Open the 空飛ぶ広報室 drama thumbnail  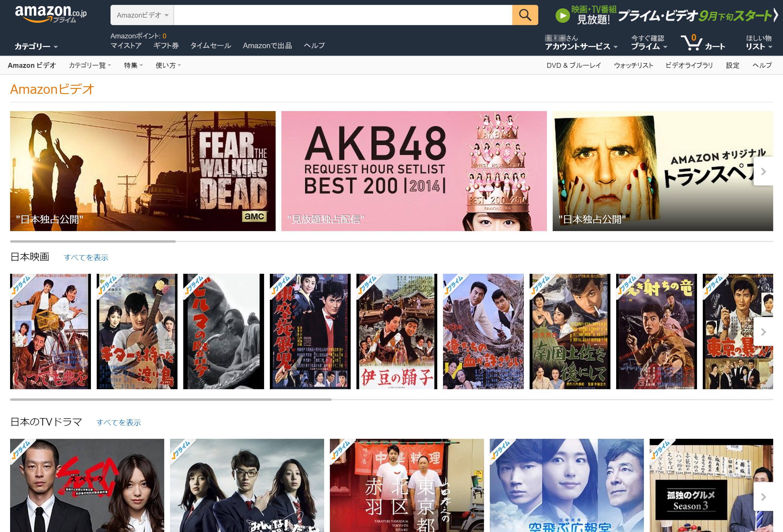click(567, 485)
